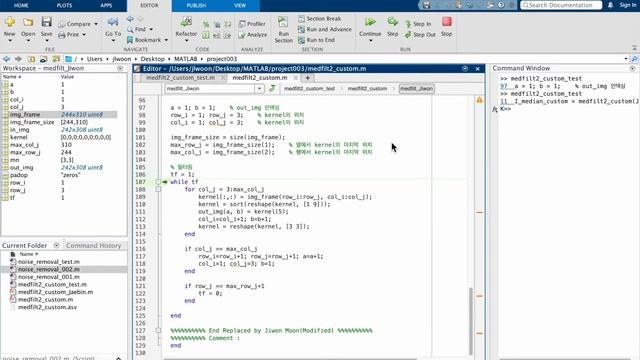Viewport: 640px width, 360px height.
Task: Click medfilt2_custom in call stack breadcrumb
Action: (x=367, y=89)
